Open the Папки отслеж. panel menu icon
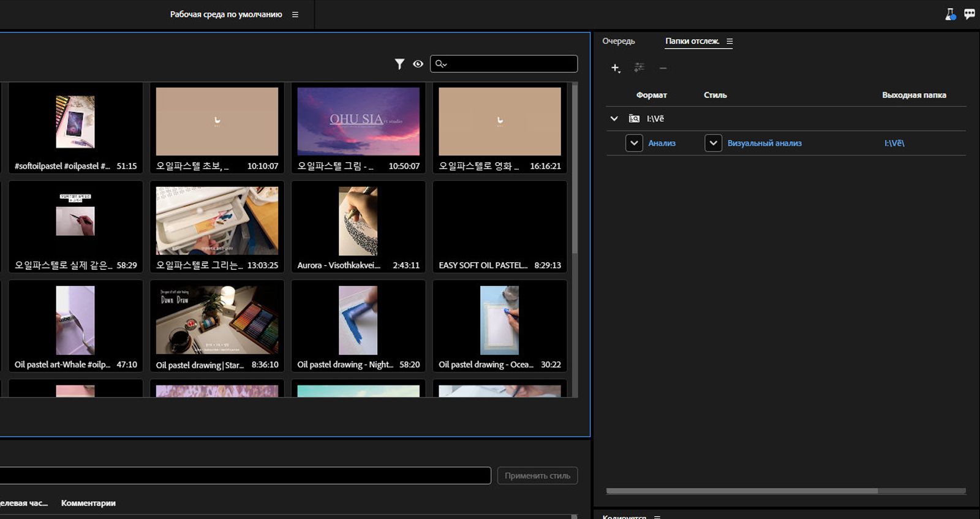The height and width of the screenshot is (519, 980). [x=729, y=41]
